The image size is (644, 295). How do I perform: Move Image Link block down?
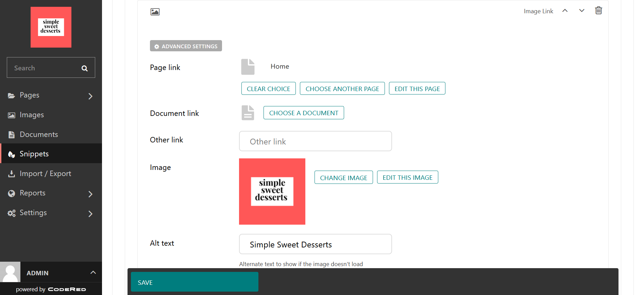click(x=581, y=11)
